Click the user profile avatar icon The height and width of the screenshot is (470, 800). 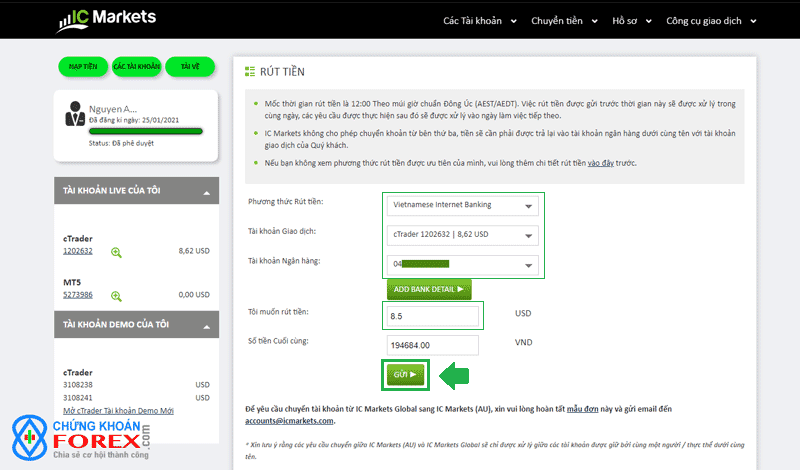pyautogui.click(x=75, y=113)
